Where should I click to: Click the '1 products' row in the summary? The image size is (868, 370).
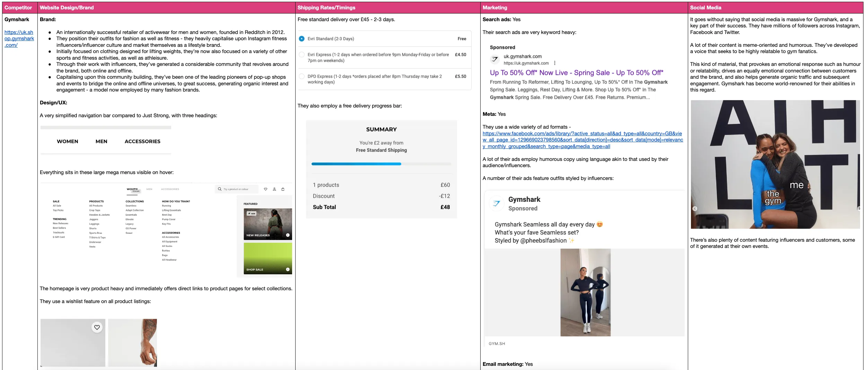(381, 185)
